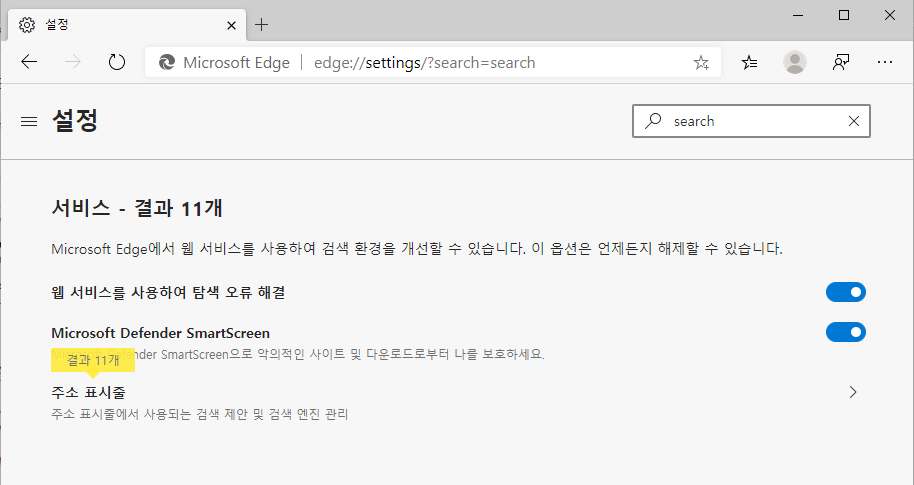Click the Edge logo in the address bar

(x=167, y=62)
